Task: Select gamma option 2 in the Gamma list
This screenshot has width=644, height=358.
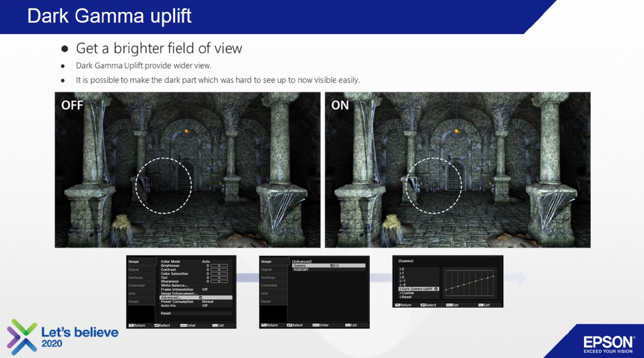Action: [402, 269]
